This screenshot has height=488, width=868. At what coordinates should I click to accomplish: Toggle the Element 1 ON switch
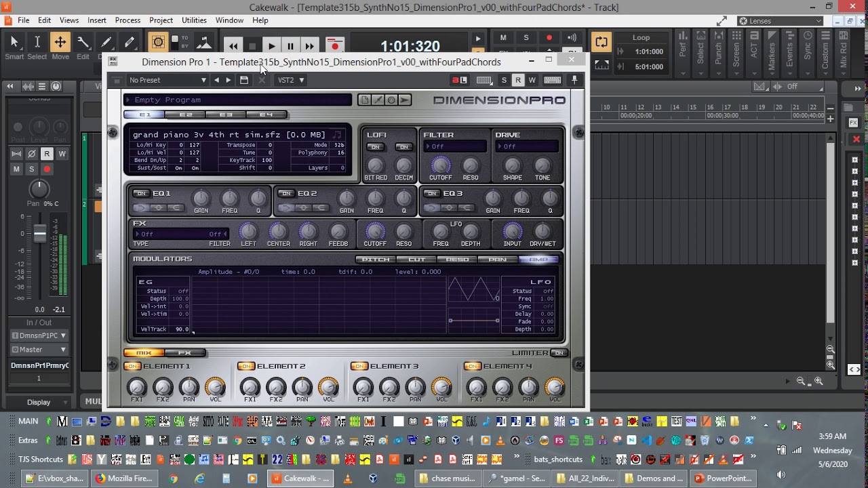point(133,367)
